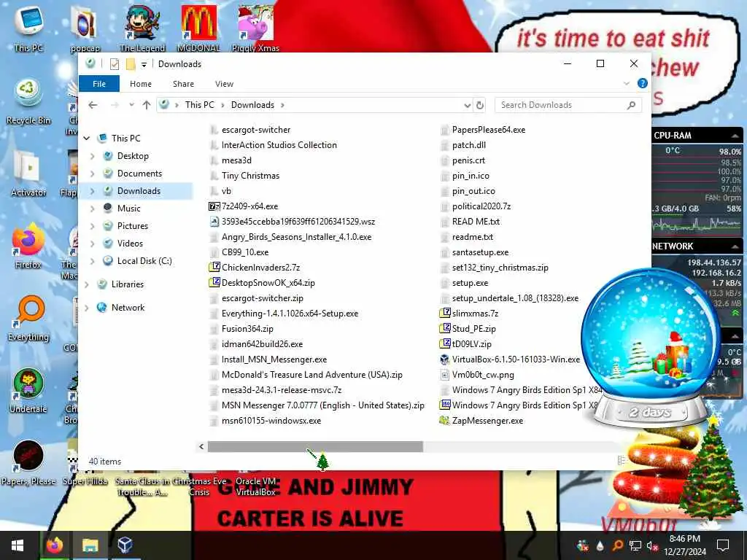
Task: Select the PapersPlease64.exe file
Action: (482, 130)
